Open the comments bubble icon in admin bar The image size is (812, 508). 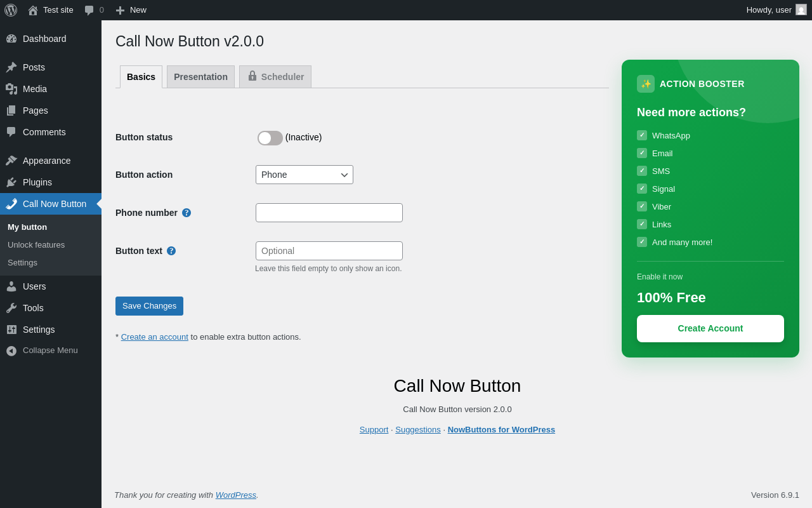tap(89, 10)
